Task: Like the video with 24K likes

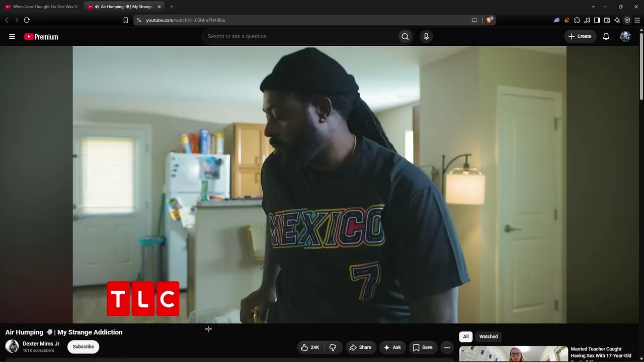Action: (310, 347)
